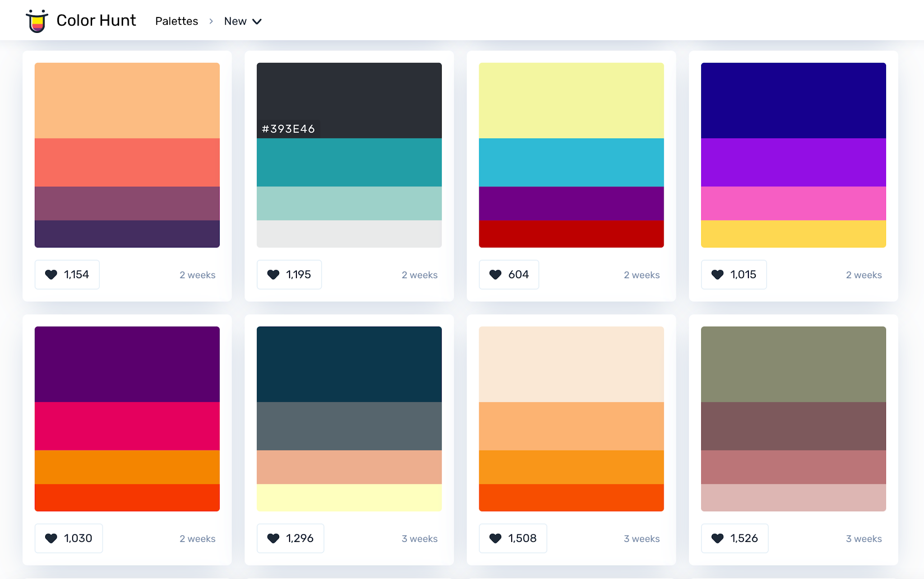Click the peach top swatch of first palette
The image size is (924, 579).
127,100
